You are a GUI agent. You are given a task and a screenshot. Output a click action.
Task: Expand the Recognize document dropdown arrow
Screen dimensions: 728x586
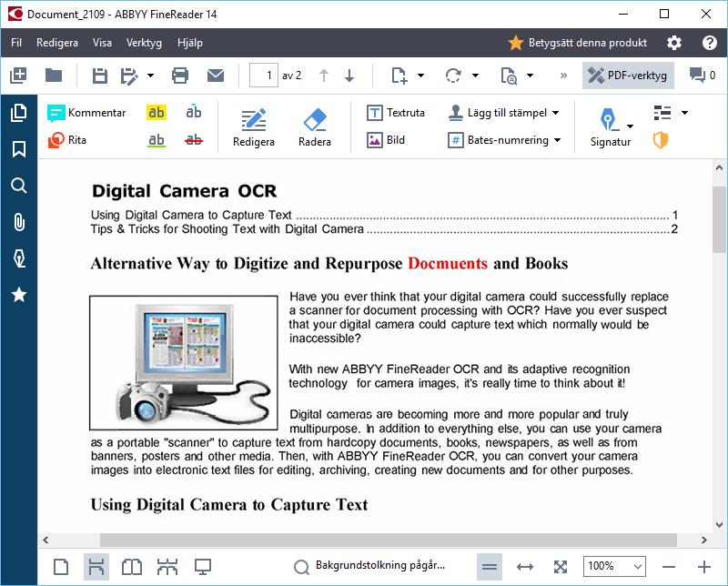531,76
